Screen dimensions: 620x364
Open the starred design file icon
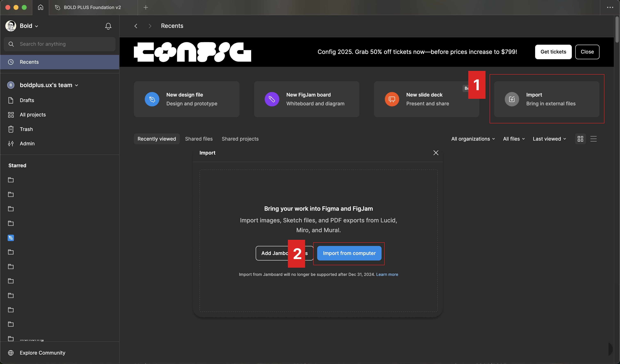tap(11, 238)
